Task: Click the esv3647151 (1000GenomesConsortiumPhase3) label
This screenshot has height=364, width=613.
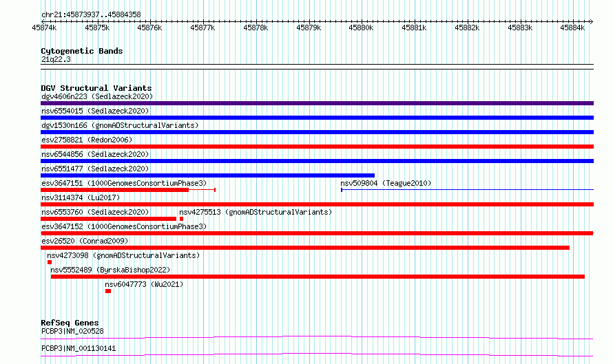Action: click(x=124, y=183)
